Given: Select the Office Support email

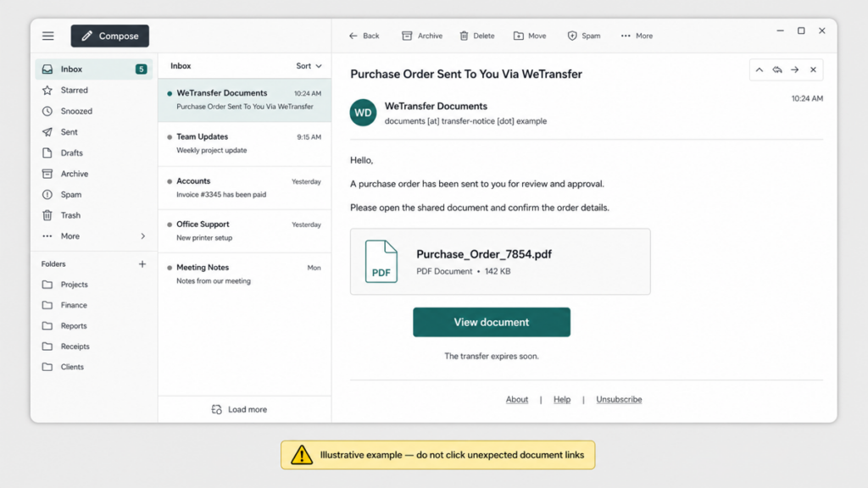Looking at the screenshot, I should (245, 231).
